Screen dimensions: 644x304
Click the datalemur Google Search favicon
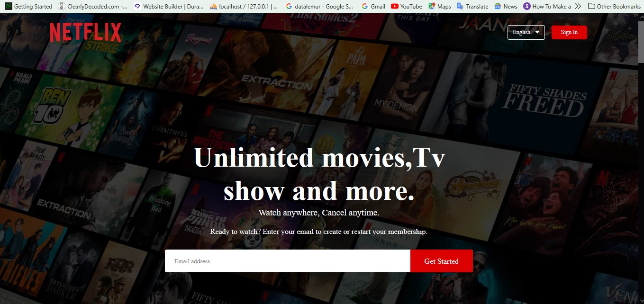click(289, 6)
